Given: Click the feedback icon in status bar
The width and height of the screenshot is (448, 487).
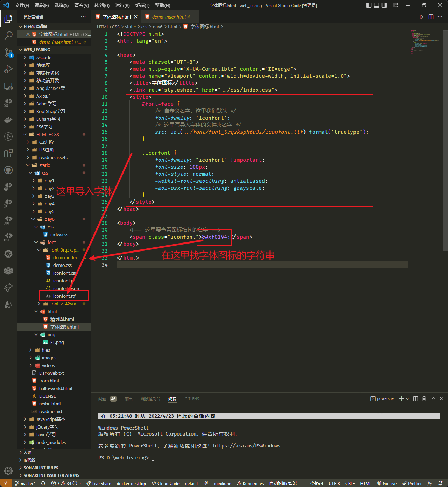Looking at the screenshot, I should (x=430, y=483).
